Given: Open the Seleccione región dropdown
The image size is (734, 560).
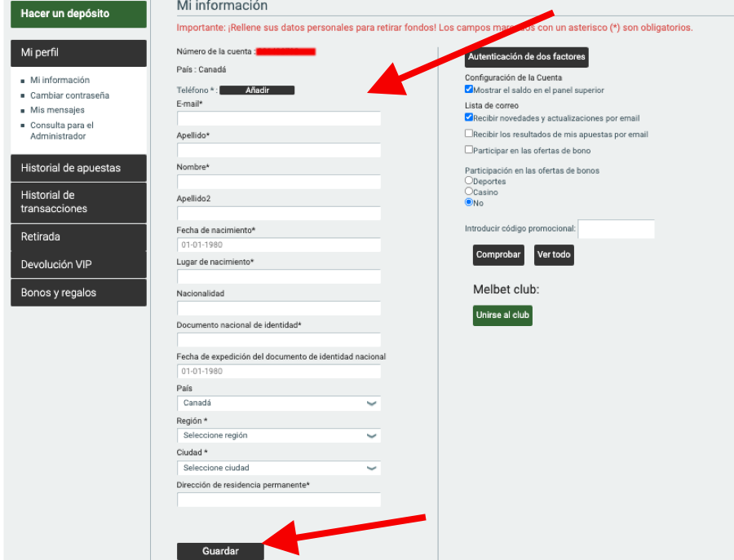Looking at the screenshot, I should click(278, 436).
